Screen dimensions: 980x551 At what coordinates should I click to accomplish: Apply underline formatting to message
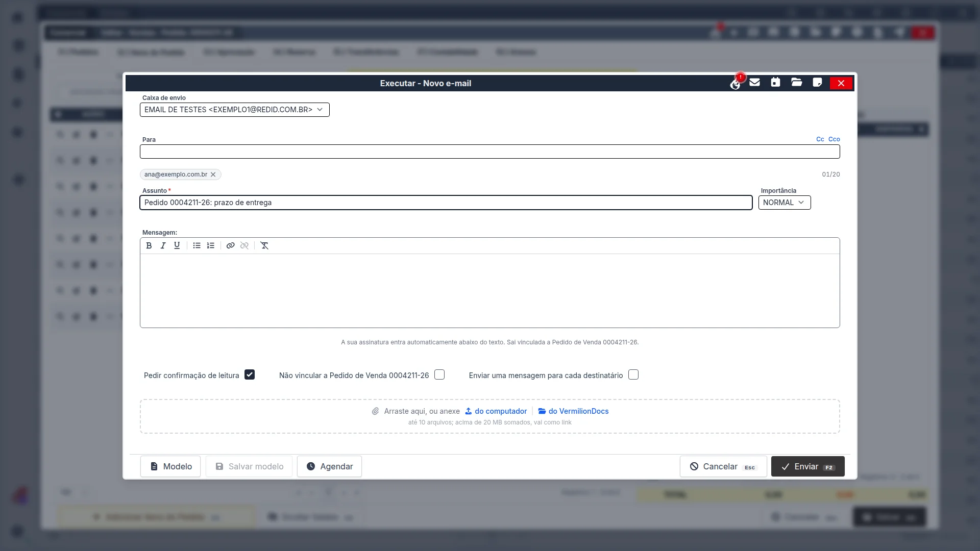177,245
